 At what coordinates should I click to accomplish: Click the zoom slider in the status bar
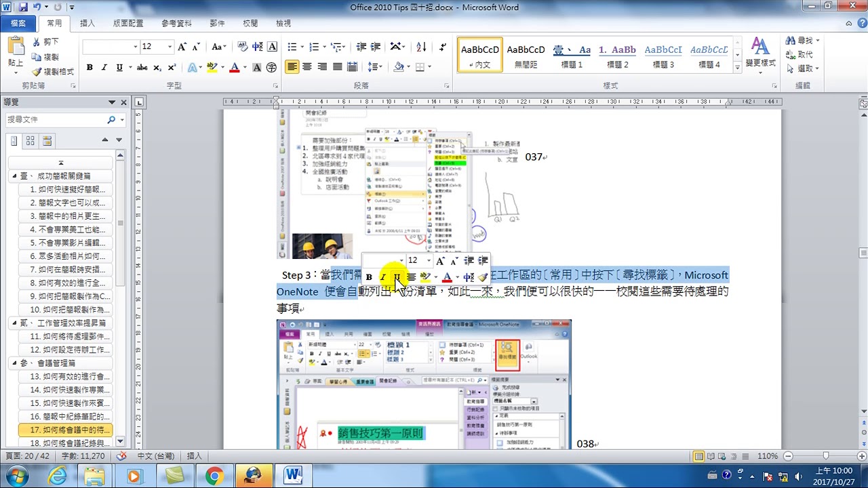pos(825,456)
